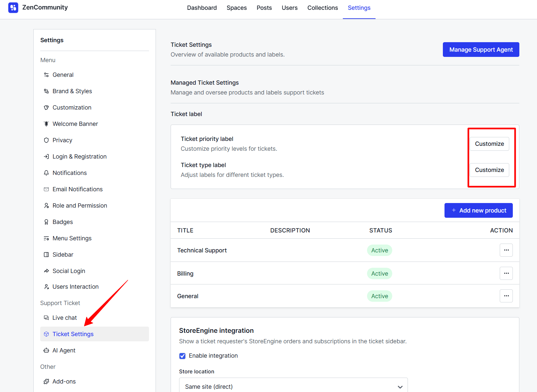Select the Login & Registration icon
Image resolution: width=537 pixels, height=392 pixels.
pos(46,157)
